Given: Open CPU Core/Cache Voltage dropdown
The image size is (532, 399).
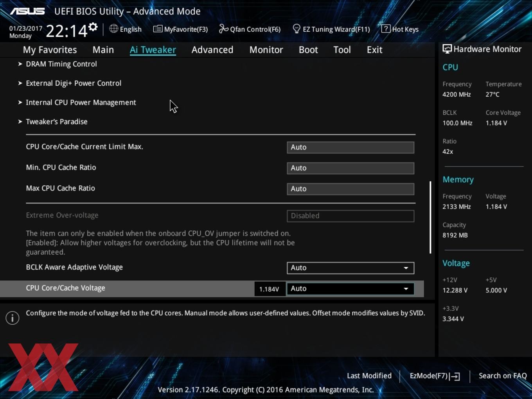Looking at the screenshot, I should (350, 288).
